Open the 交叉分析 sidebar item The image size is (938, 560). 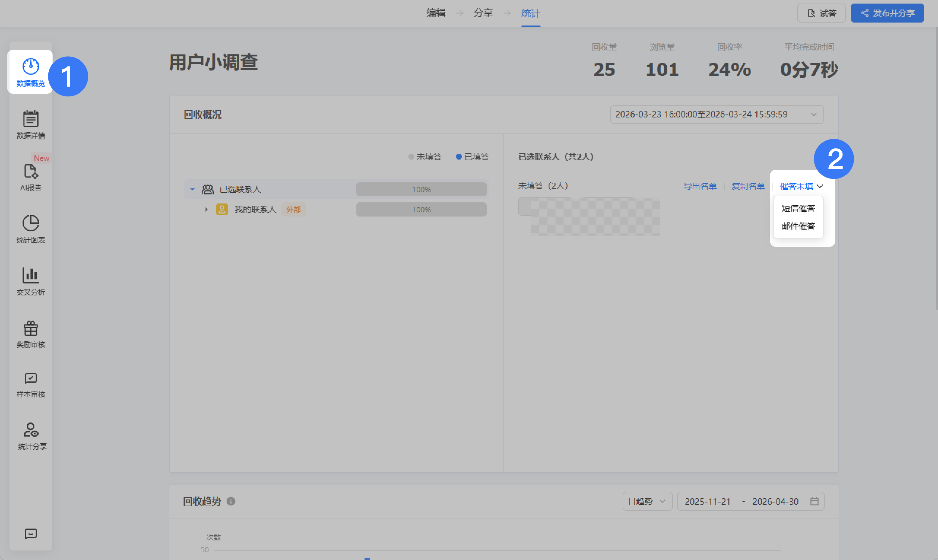point(31,281)
